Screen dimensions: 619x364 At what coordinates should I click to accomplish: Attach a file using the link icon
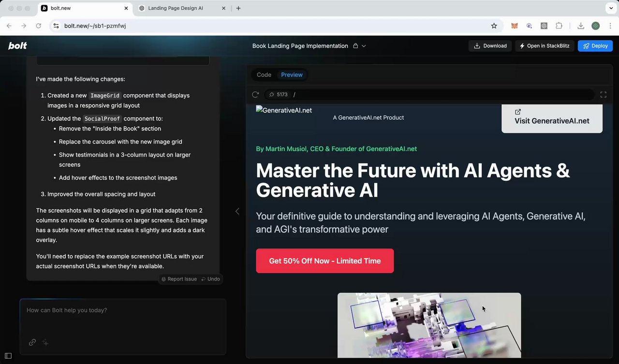[32, 342]
